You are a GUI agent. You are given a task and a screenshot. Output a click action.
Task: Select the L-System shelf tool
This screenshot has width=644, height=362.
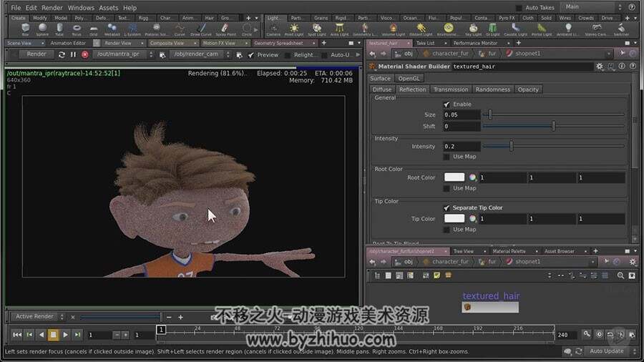132,29
